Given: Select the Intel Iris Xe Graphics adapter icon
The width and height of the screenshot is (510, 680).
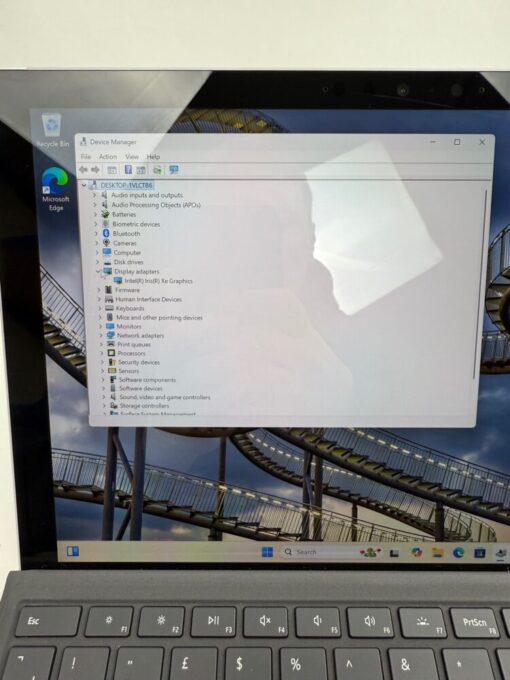Looking at the screenshot, I should [x=118, y=281].
